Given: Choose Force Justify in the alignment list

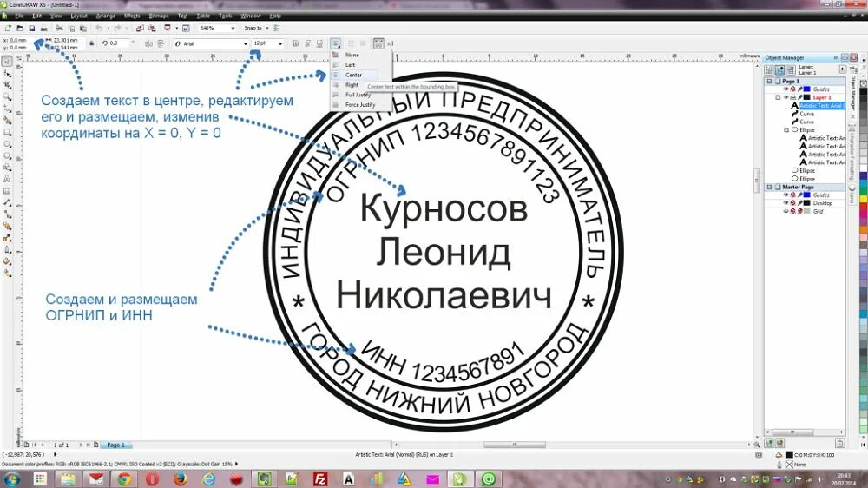Looking at the screenshot, I should 360,105.
